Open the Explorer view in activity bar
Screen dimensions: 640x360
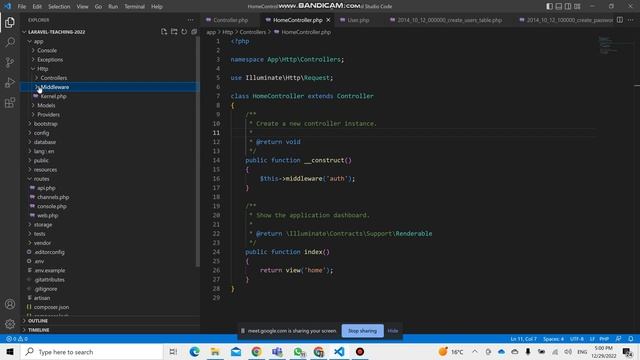pyautogui.click(x=10, y=22)
